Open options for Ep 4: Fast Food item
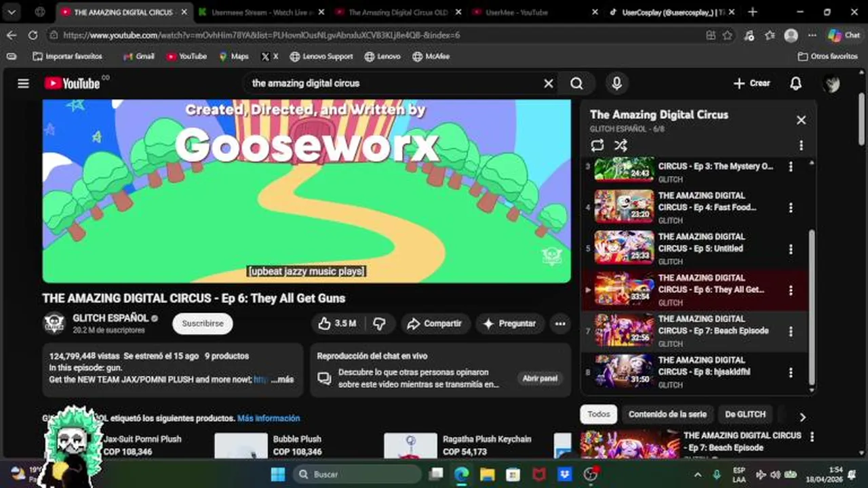This screenshot has height=488, width=868. 791,207
